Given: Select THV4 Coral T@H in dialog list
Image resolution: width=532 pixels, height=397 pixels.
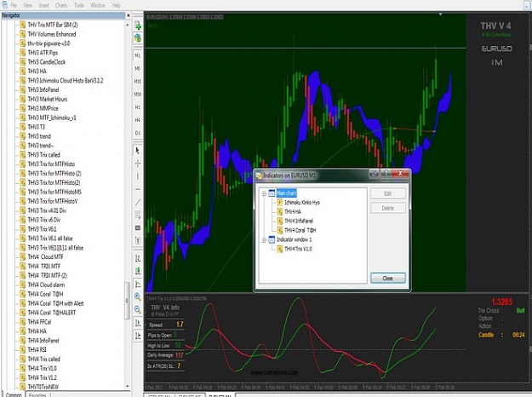Looking at the screenshot, I should click(300, 230).
